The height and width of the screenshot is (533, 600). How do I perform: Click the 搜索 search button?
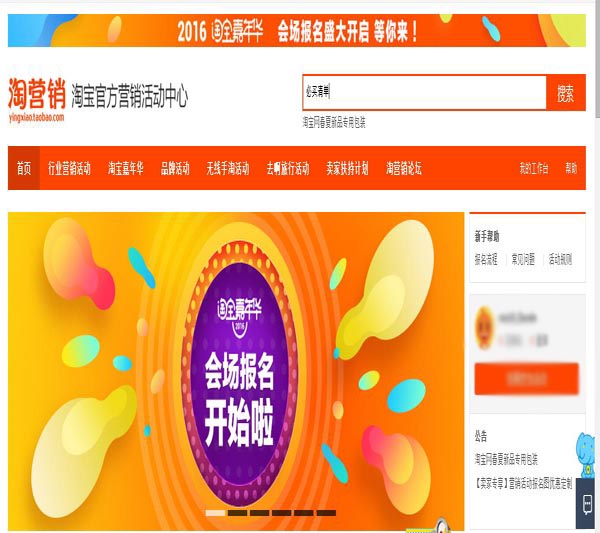(566, 93)
